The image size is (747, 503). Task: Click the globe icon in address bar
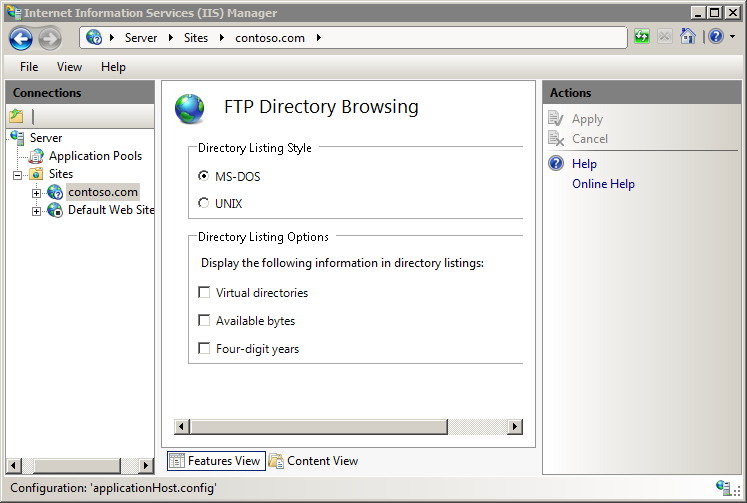[94, 37]
